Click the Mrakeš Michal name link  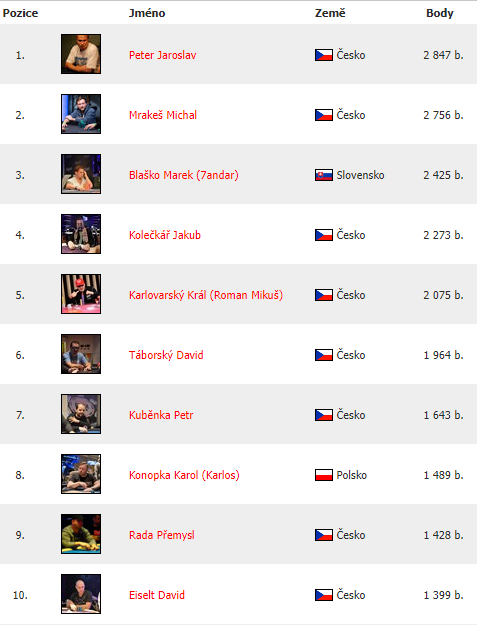tap(163, 115)
